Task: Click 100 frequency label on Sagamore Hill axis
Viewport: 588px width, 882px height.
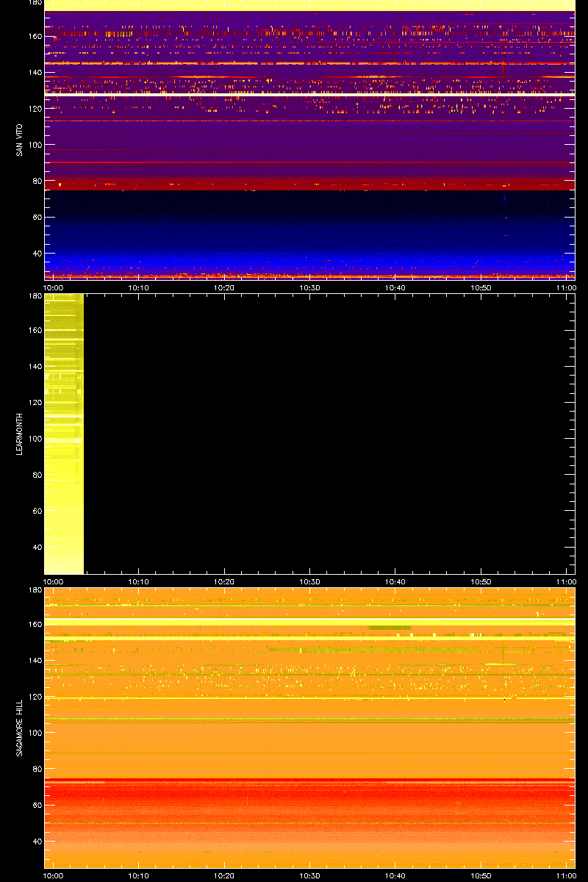Action: [35, 733]
